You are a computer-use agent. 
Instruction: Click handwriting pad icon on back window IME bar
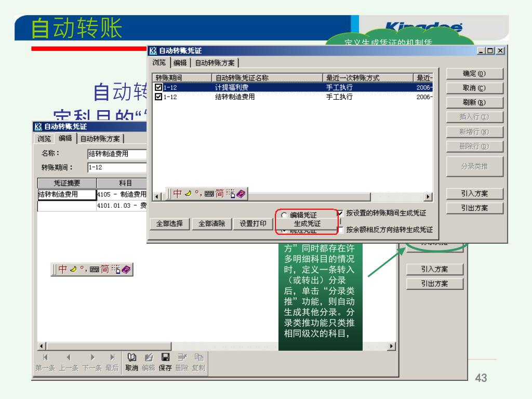[x=116, y=270]
